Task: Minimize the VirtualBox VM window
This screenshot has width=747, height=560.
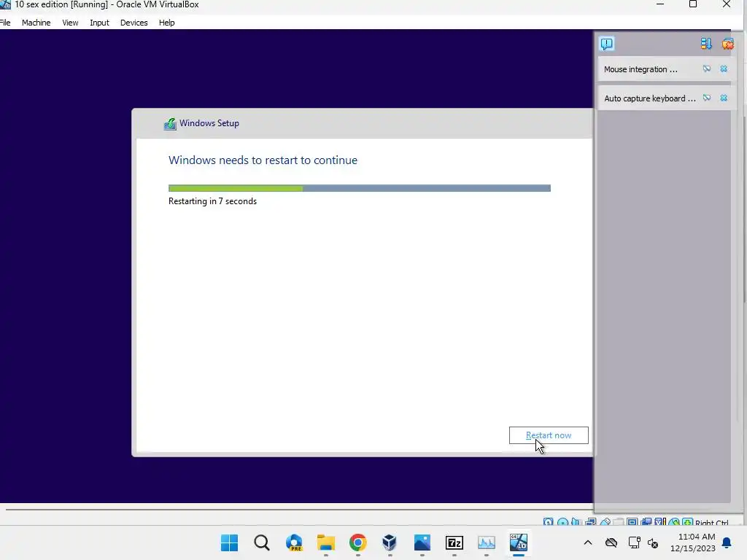Action: point(660,4)
